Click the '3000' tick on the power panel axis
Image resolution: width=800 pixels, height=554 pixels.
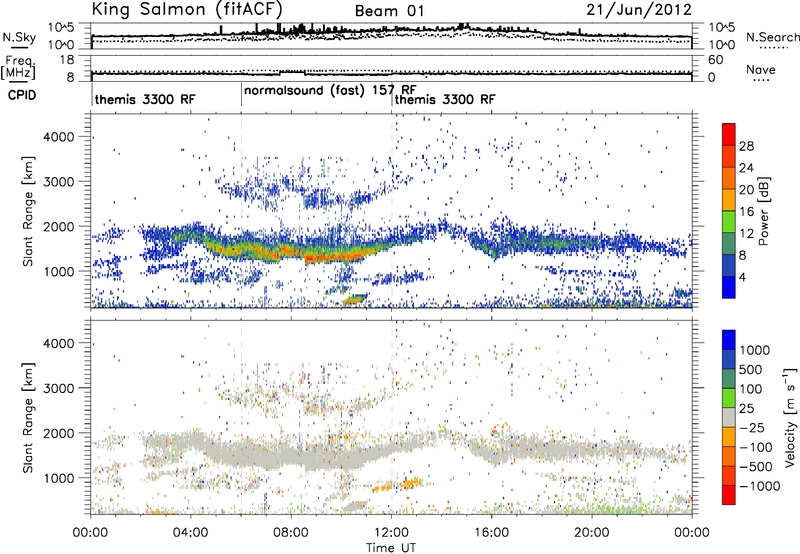58,182
